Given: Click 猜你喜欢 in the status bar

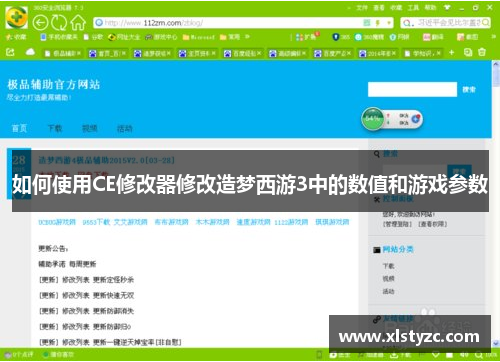Looking at the screenshot, I should coord(59,355).
